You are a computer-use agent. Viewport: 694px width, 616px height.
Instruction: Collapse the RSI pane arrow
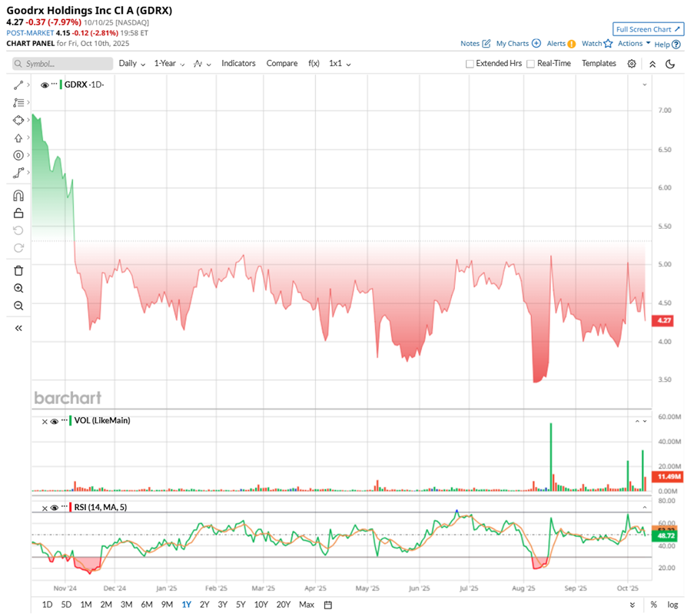(x=644, y=507)
